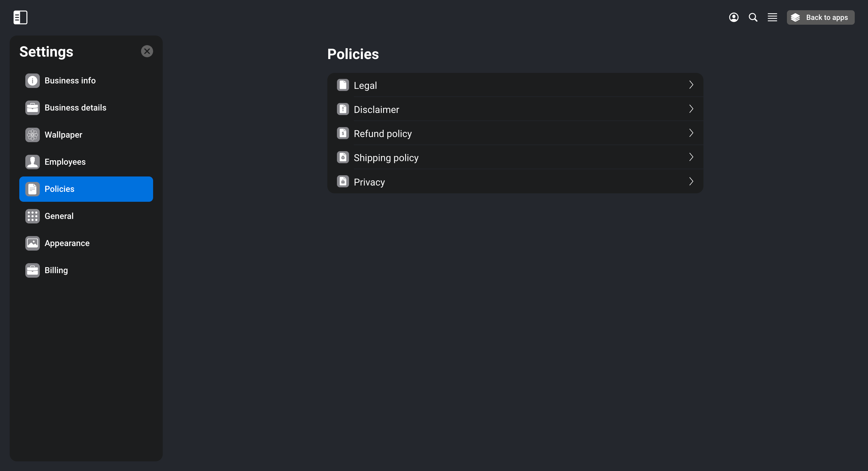Toggle the sidebar panel icon
Screen dimensions: 868x471
pyautogui.click(x=20, y=17)
